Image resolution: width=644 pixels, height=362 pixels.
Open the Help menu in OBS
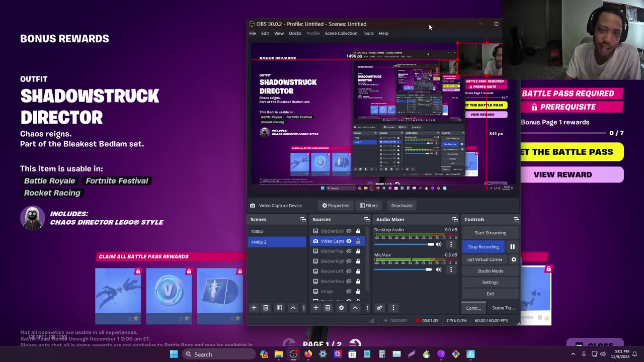[383, 33]
